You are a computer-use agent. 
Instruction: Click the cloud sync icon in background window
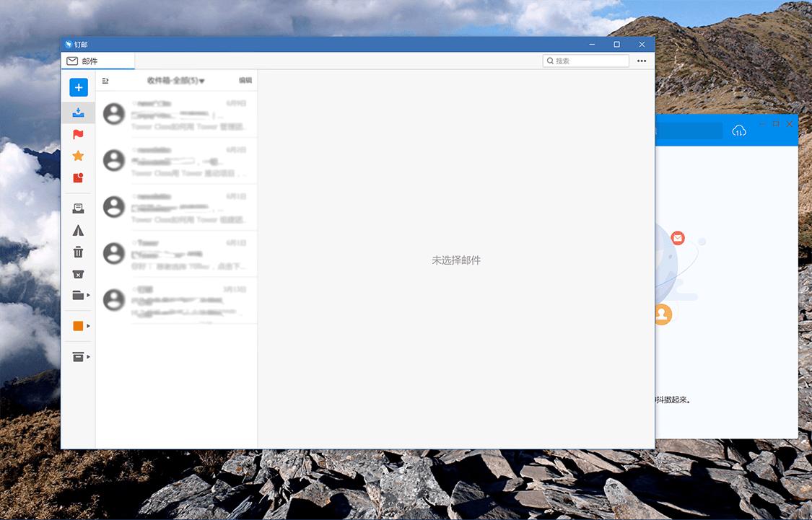click(x=738, y=131)
